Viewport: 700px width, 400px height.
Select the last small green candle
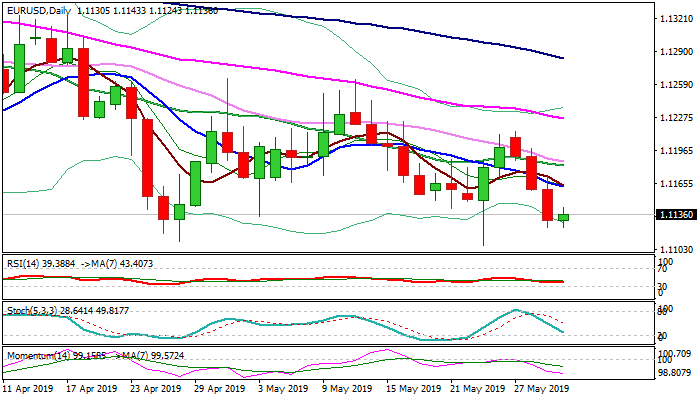[x=563, y=217]
